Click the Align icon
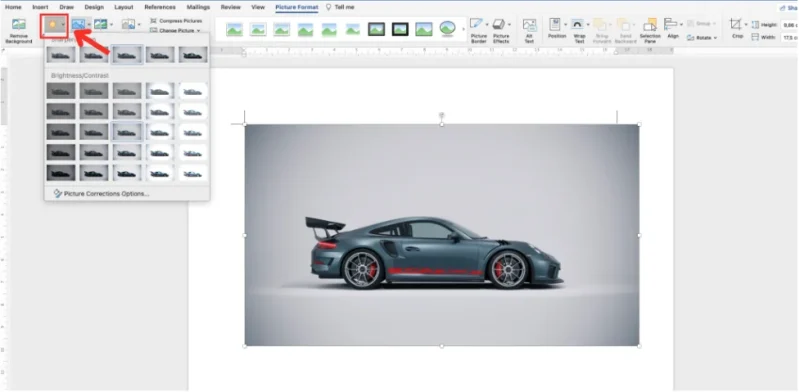The width and height of the screenshot is (800, 392). click(670, 24)
